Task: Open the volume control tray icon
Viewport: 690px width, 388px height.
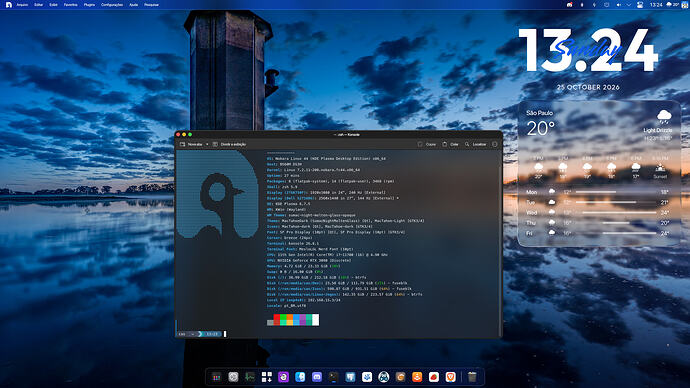Action: point(618,5)
